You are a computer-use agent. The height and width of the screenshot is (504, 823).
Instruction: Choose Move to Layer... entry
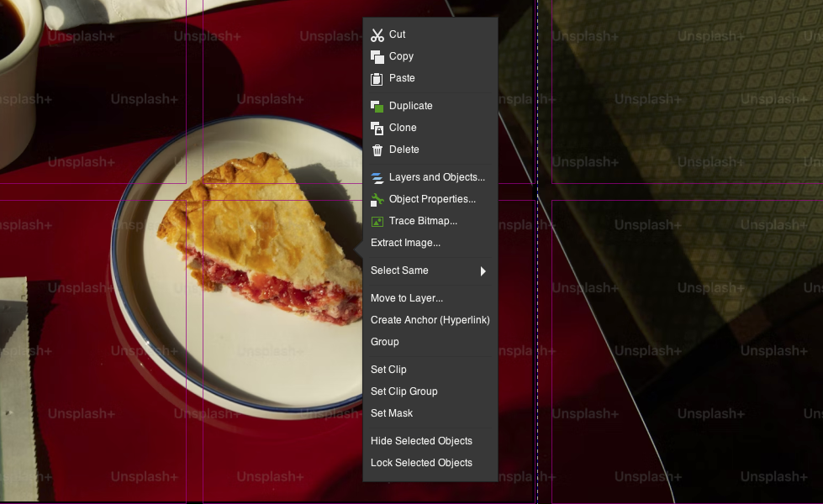[430, 298]
